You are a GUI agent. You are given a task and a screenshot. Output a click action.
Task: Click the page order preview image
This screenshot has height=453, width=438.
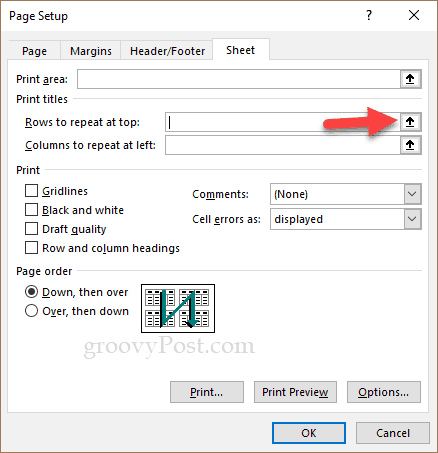(178, 308)
